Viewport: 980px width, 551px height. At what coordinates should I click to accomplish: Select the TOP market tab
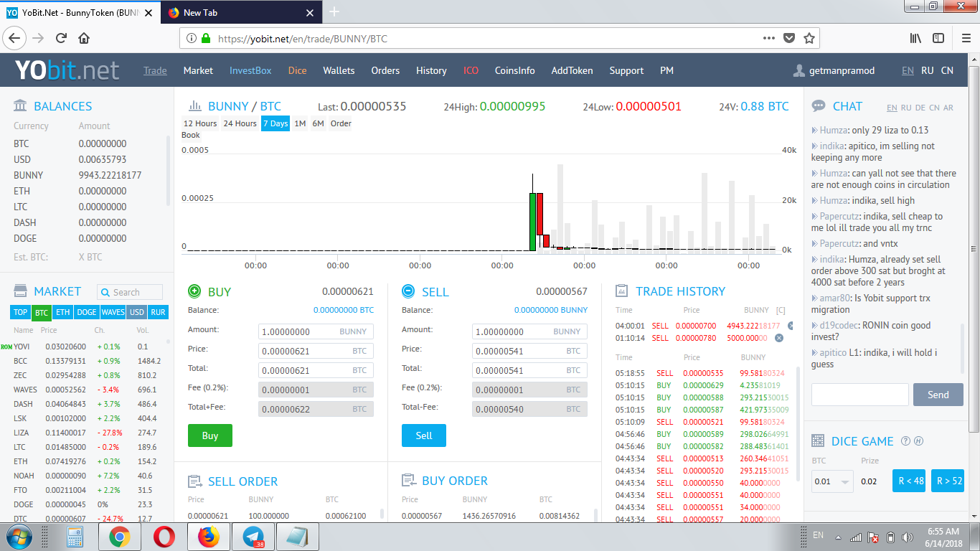[21, 312]
